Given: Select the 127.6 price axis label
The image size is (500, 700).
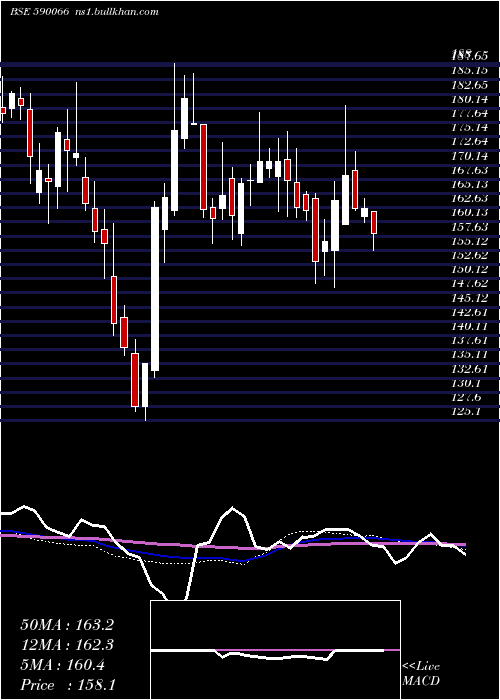Looking at the screenshot, I should coord(467,397).
